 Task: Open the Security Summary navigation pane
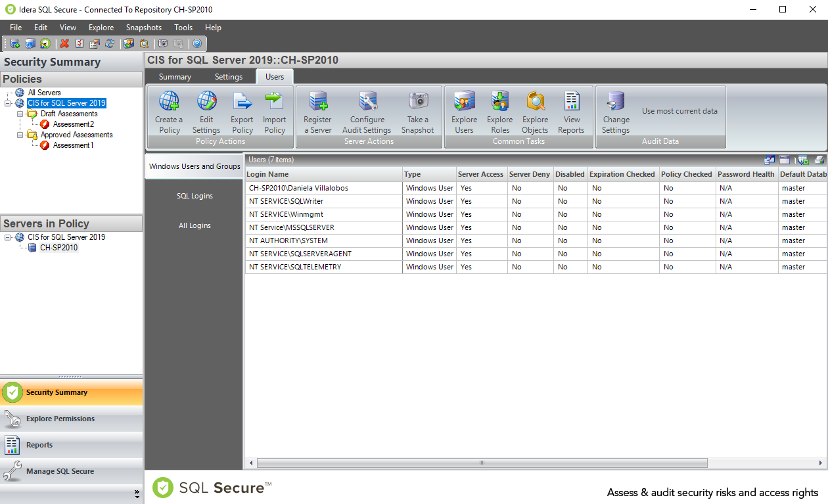(72, 392)
